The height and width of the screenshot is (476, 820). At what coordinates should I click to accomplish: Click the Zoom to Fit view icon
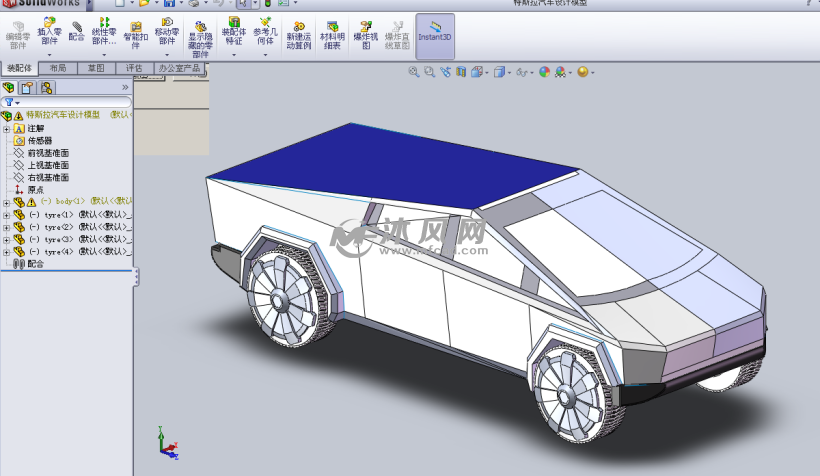(x=414, y=72)
